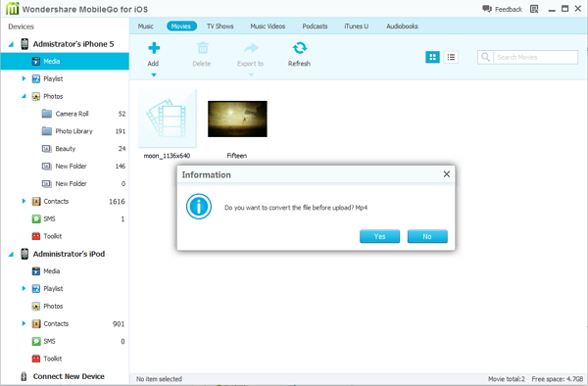Click the Refresh icon
The width and height of the screenshot is (588, 386).
click(x=299, y=48)
